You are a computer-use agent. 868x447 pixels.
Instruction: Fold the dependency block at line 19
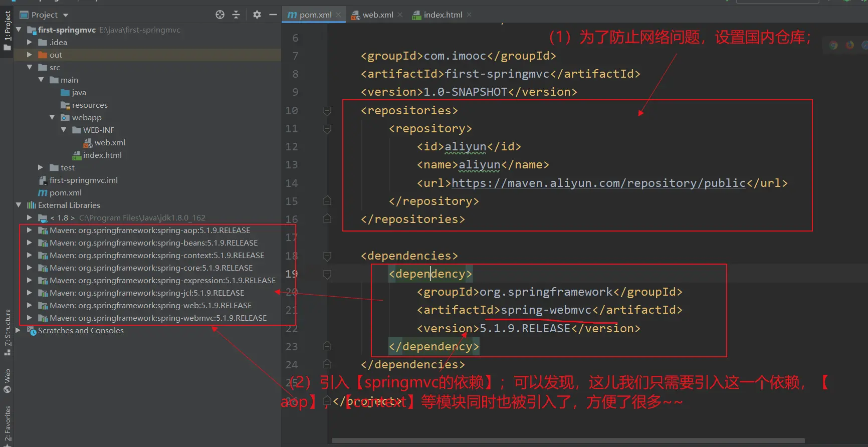[327, 274]
